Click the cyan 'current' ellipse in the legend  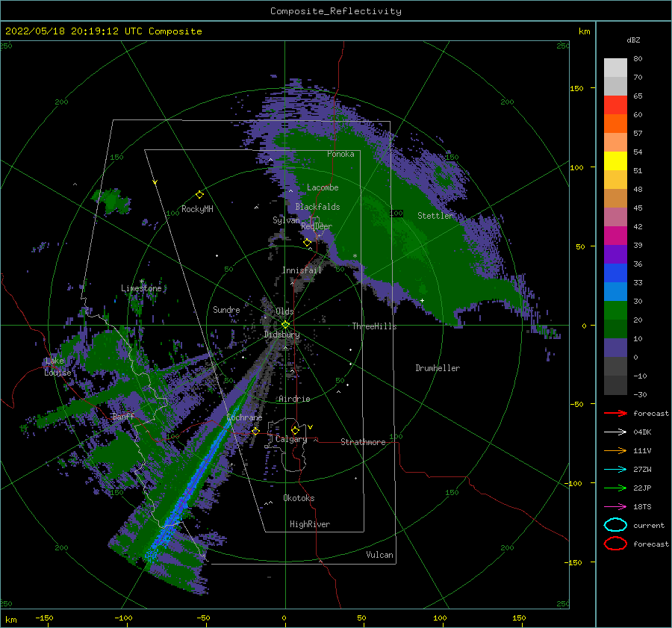pyautogui.click(x=615, y=525)
